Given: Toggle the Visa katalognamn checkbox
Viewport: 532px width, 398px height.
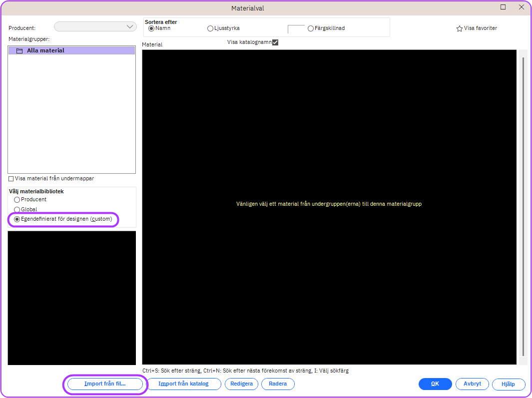Looking at the screenshot, I should click(x=275, y=42).
